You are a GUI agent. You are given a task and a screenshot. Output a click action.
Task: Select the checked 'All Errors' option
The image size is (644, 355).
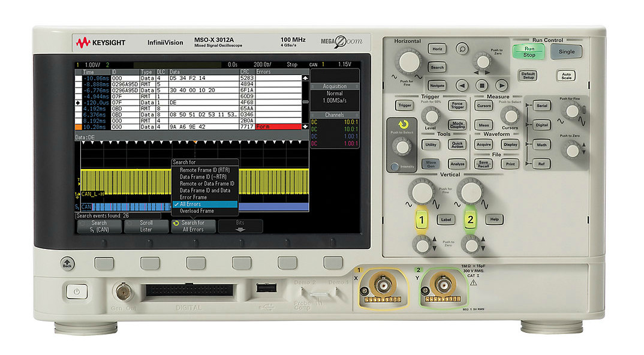[204, 204]
